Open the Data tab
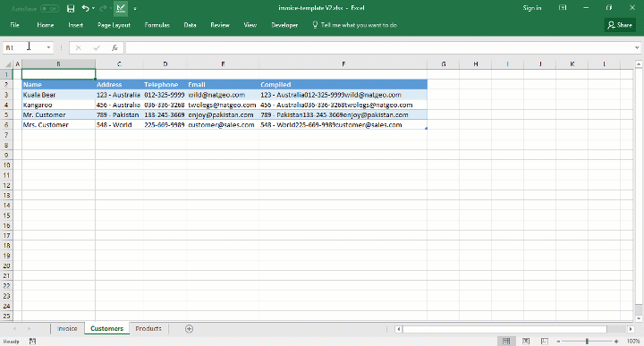Screen dimensions: 644x346 [x=190, y=25]
